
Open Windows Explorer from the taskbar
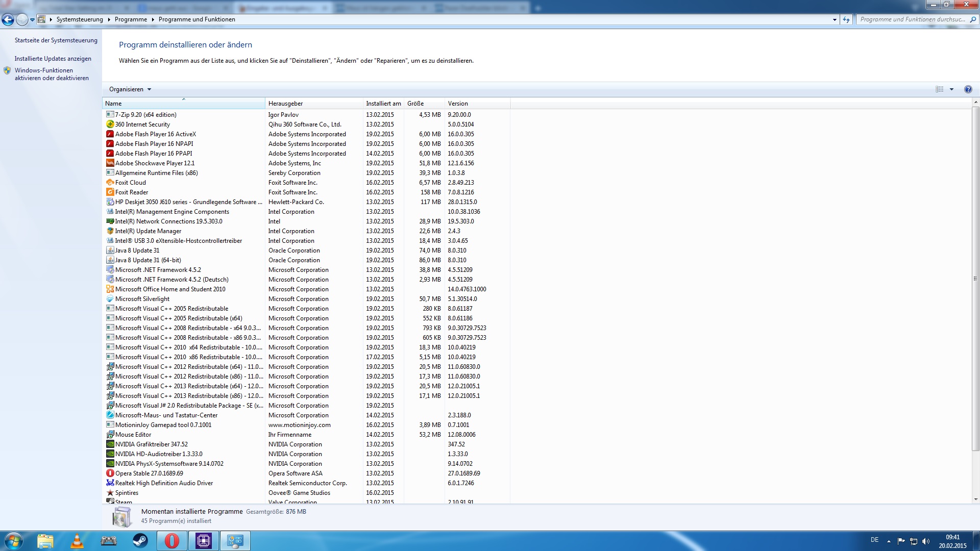[x=45, y=541]
